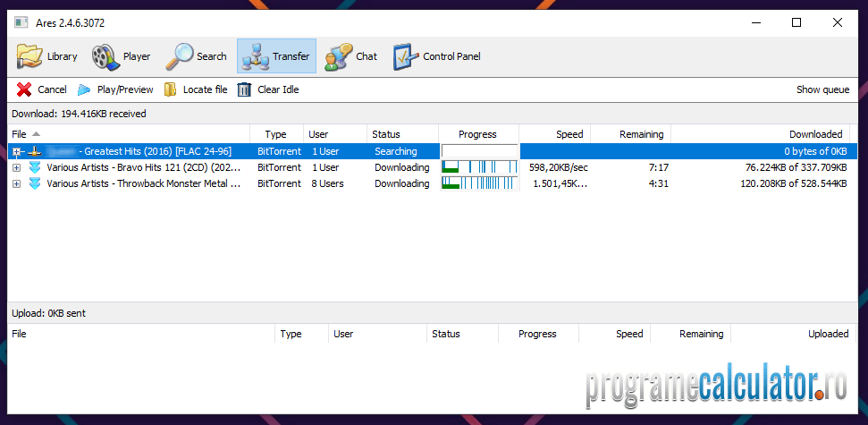Select the Transfer network icon
This screenshot has width=868, height=425.
click(x=255, y=56)
